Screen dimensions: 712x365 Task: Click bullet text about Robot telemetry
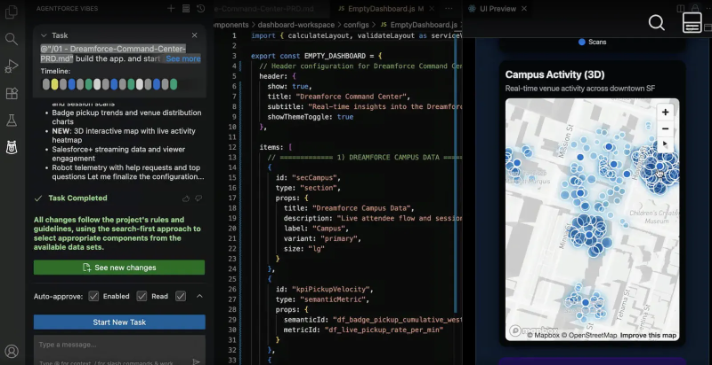pos(128,172)
